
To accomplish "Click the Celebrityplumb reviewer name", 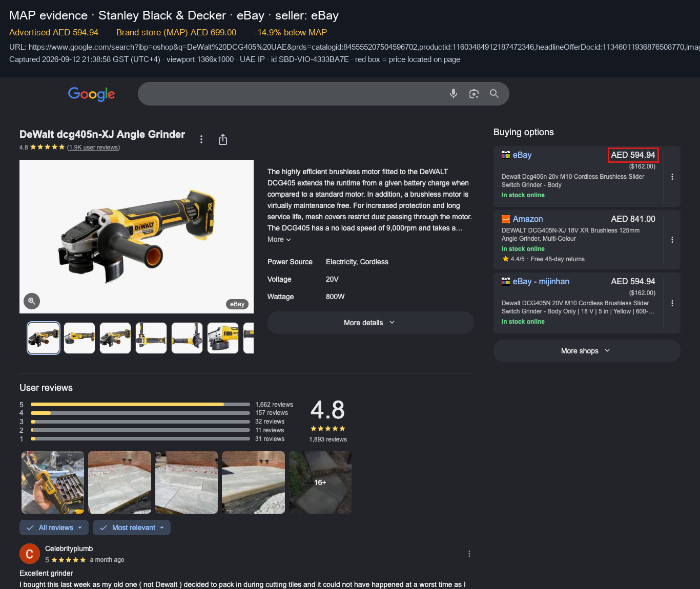I will [x=69, y=549].
